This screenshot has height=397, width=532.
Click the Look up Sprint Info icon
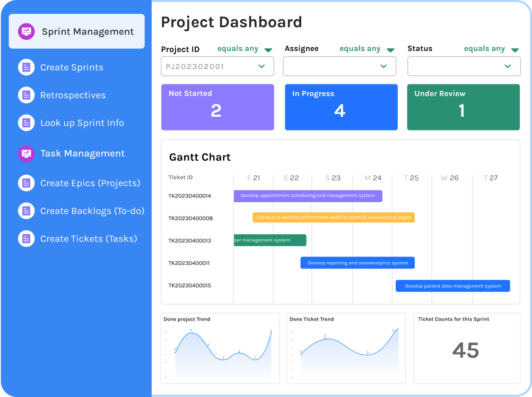tap(26, 123)
